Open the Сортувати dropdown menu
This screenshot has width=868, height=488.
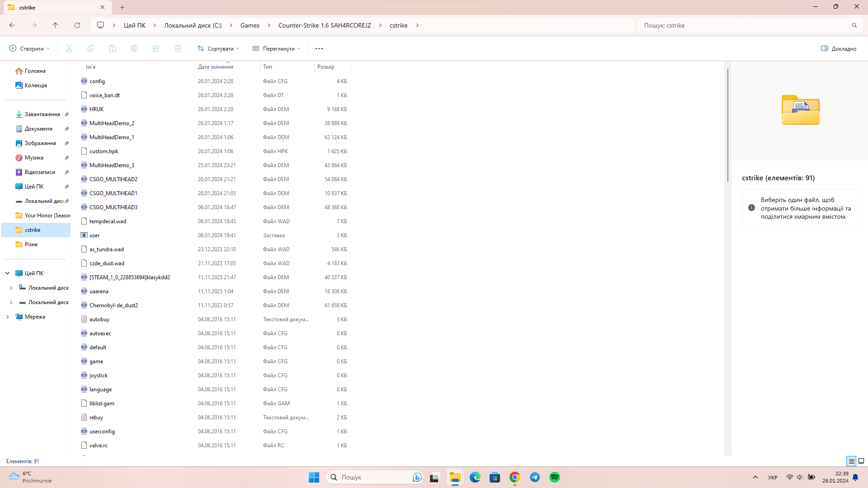coord(218,48)
